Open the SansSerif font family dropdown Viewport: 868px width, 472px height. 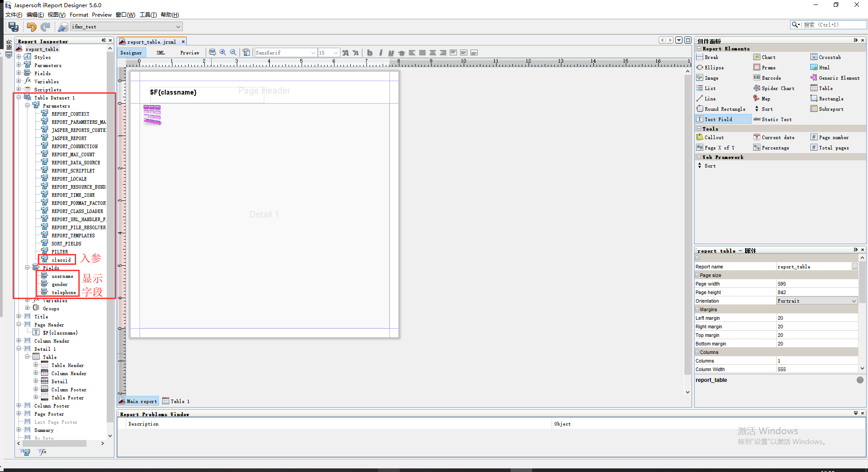pyautogui.click(x=313, y=53)
